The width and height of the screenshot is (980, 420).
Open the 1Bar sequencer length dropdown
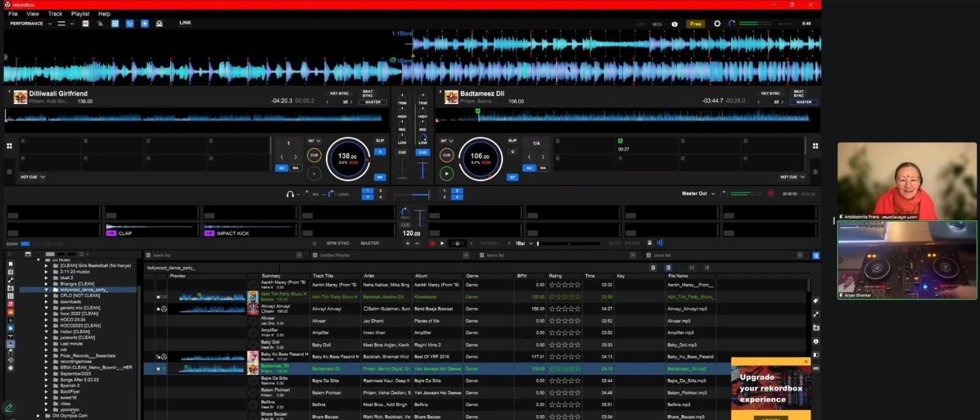click(524, 244)
